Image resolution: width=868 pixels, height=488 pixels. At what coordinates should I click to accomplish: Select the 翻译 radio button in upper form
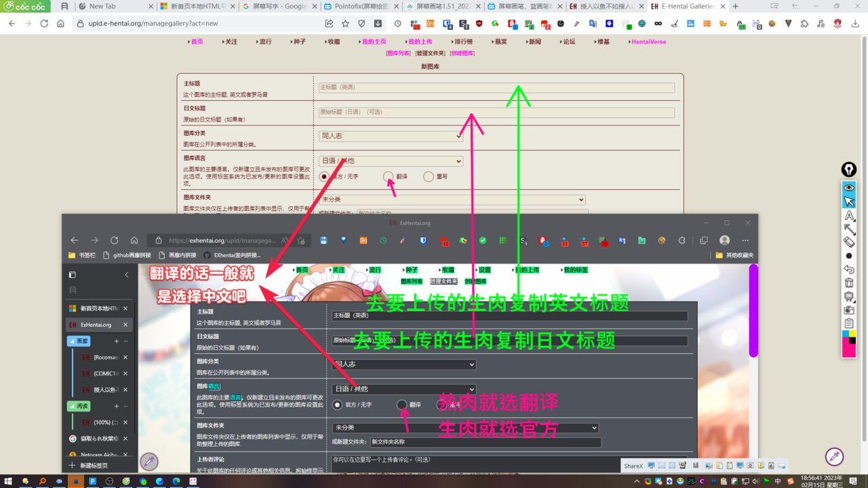coord(388,176)
